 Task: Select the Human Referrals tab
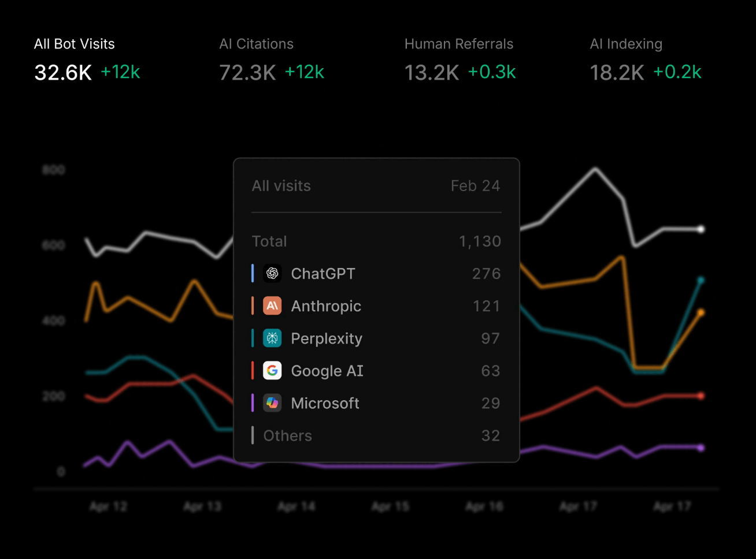click(x=460, y=61)
